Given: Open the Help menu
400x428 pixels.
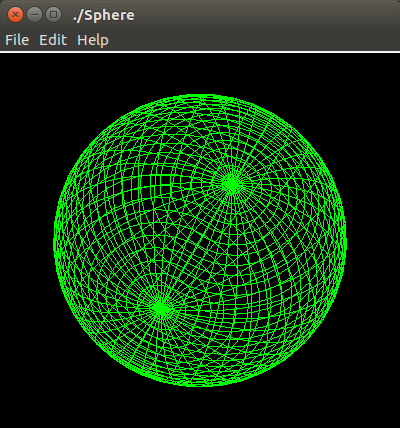Looking at the screenshot, I should tap(93, 40).
